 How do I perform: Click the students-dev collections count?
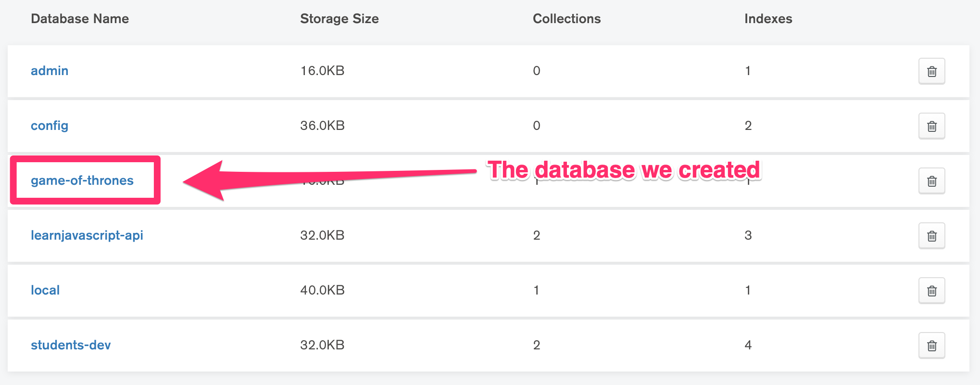click(537, 345)
